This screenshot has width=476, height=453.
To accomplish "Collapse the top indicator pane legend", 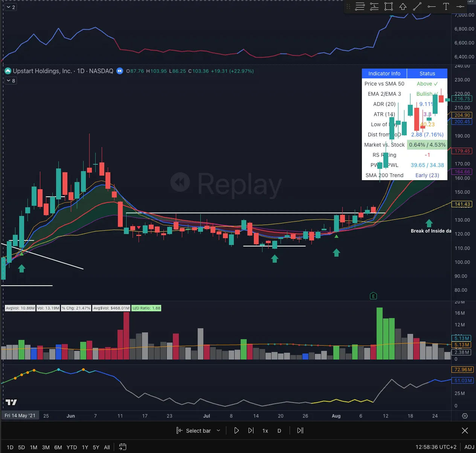I will point(11,7).
